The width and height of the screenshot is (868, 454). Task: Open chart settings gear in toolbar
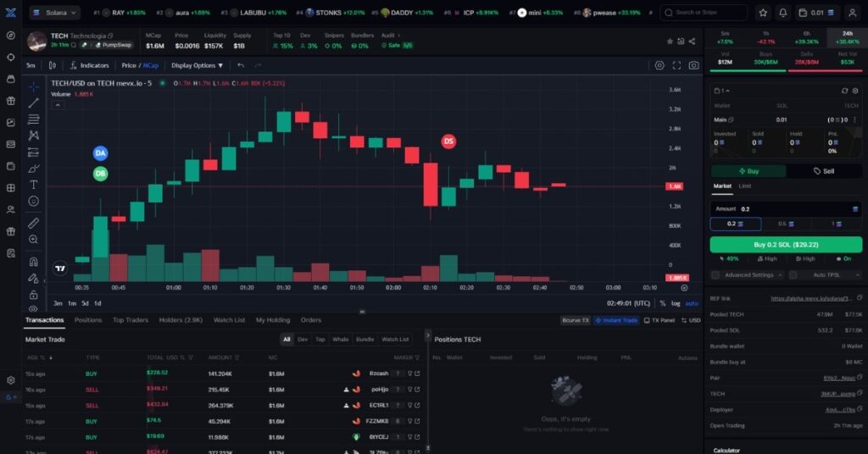pos(659,65)
